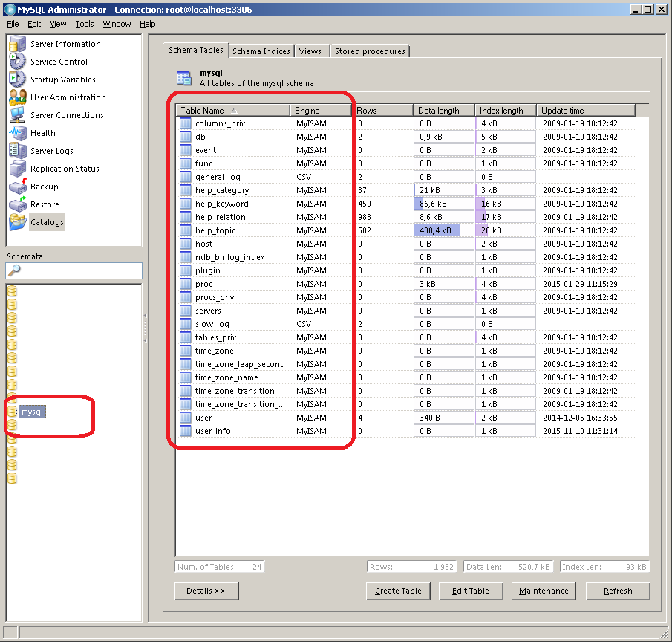Select the plugin table row

406,270
